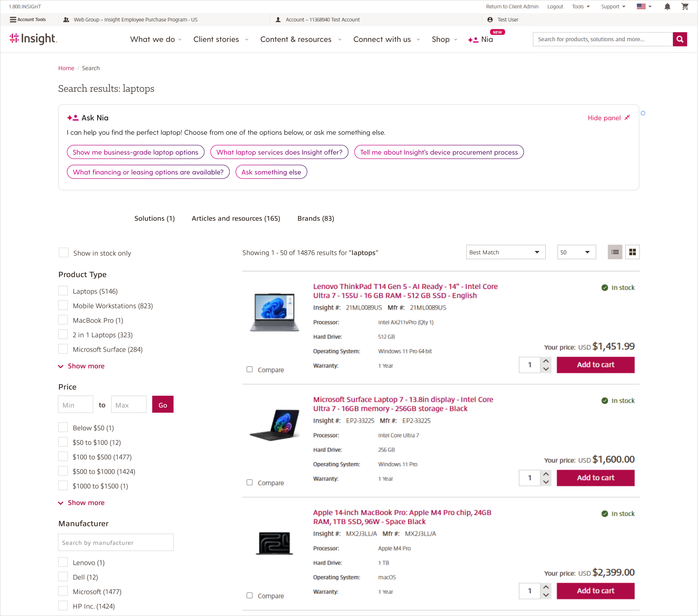Switch to list view layout
Screen dimensions: 698x616
[x=615, y=252]
